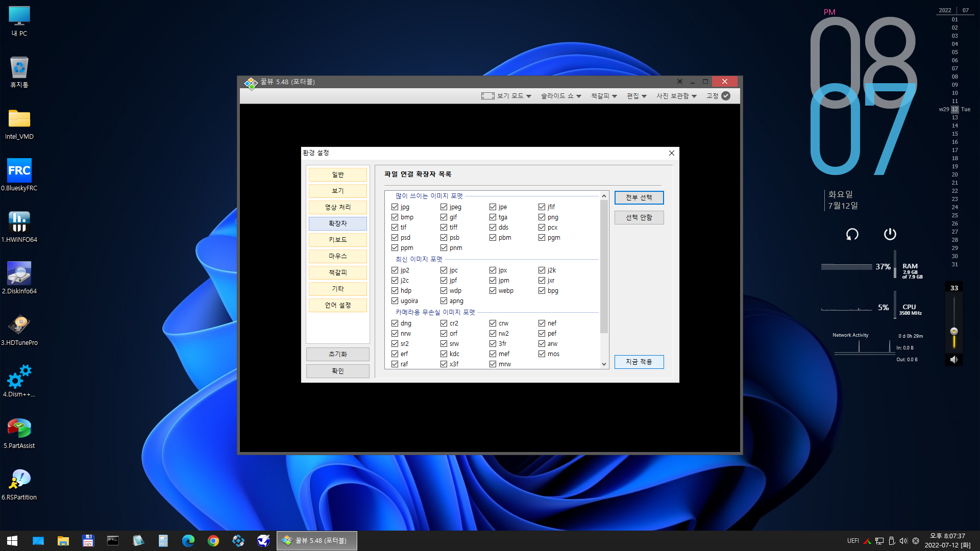Viewport: 980px width, 551px height.
Task: Toggle the bmp extension checkbox
Action: [395, 217]
